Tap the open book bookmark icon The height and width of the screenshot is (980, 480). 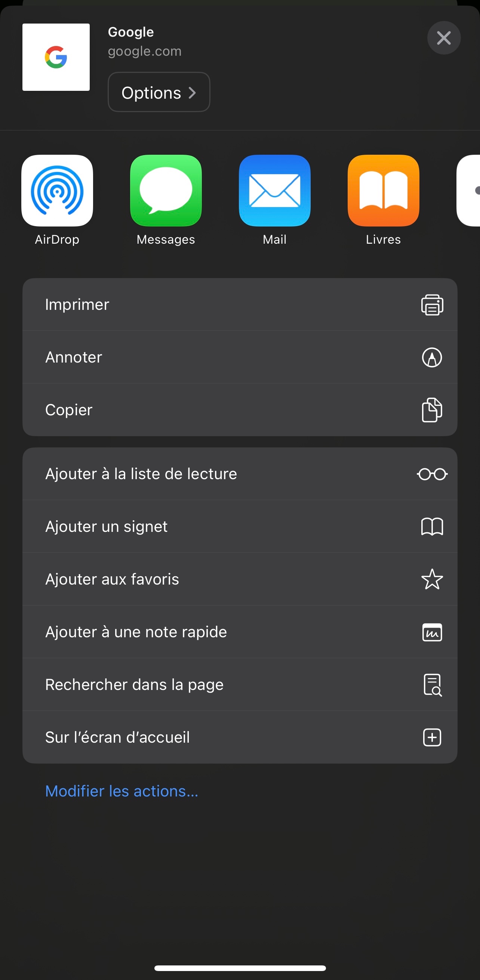pyautogui.click(x=432, y=527)
